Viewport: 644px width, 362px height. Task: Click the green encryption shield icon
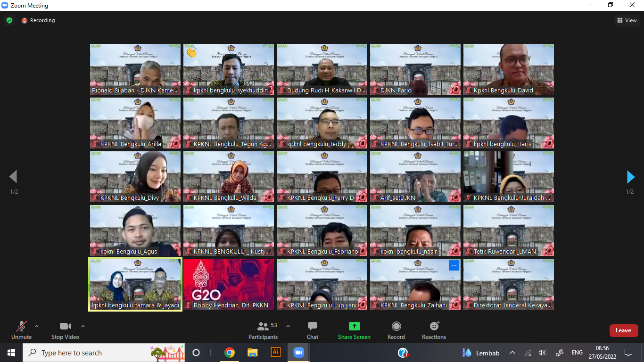9,20
